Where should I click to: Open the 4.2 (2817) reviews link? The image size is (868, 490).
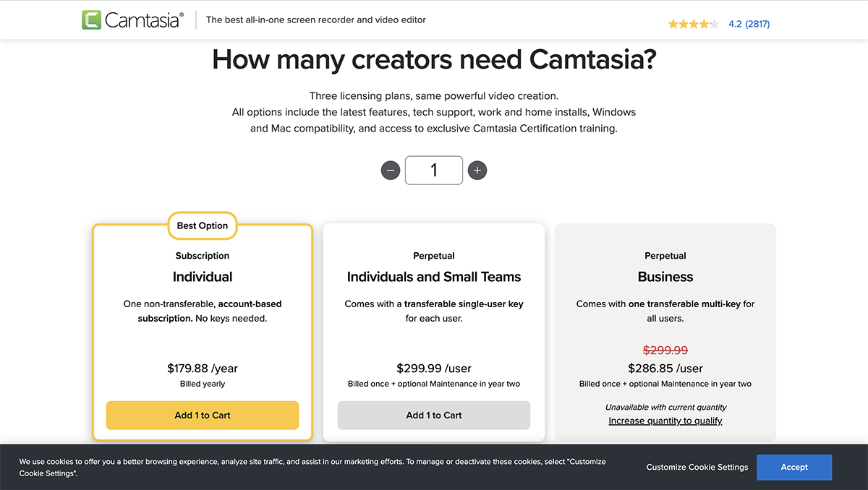[749, 23]
